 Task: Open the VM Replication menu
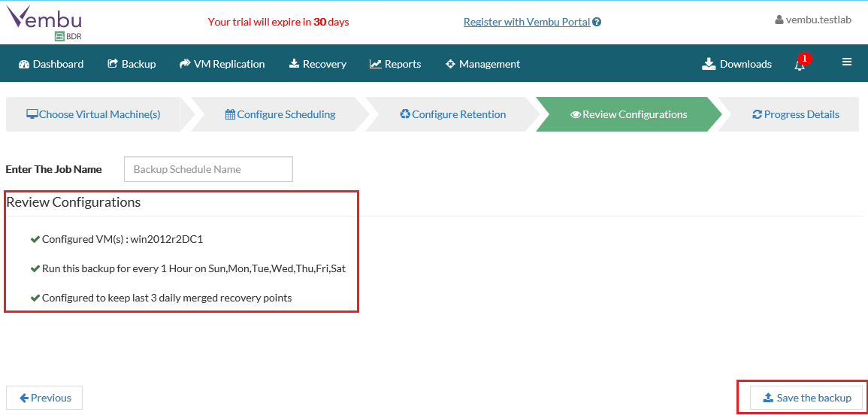(x=222, y=64)
